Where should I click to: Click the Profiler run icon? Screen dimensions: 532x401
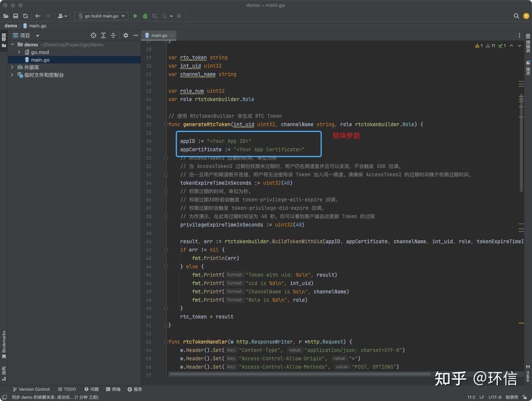click(164, 16)
